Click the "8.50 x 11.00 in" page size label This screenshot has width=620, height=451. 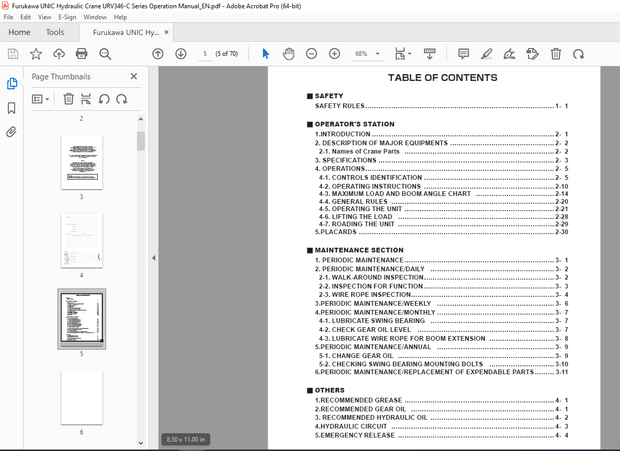tap(185, 439)
